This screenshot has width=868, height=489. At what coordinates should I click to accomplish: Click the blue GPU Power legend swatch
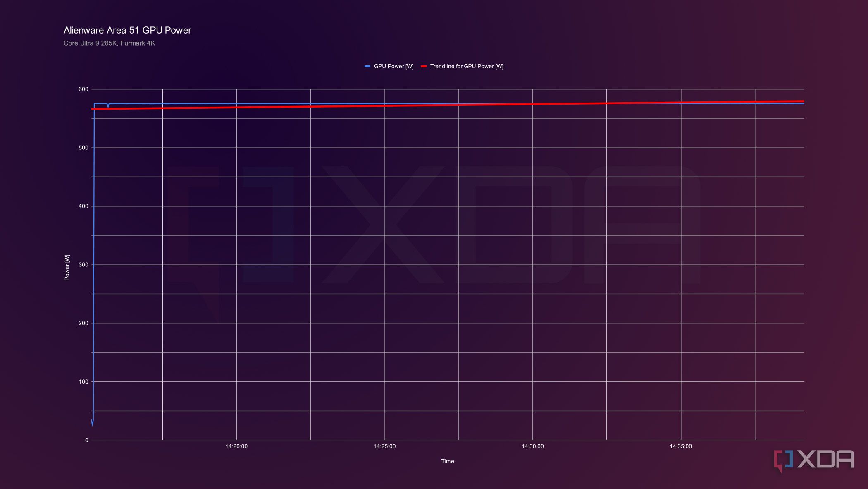click(367, 66)
